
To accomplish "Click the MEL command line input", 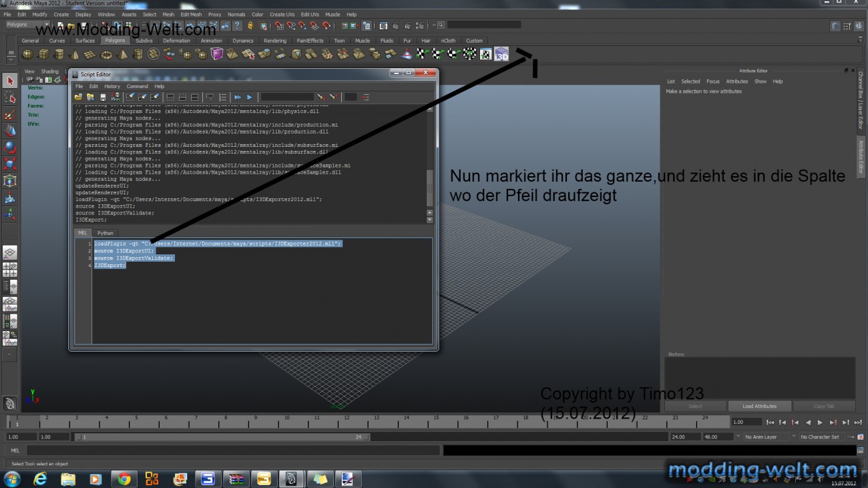I will click(234, 451).
